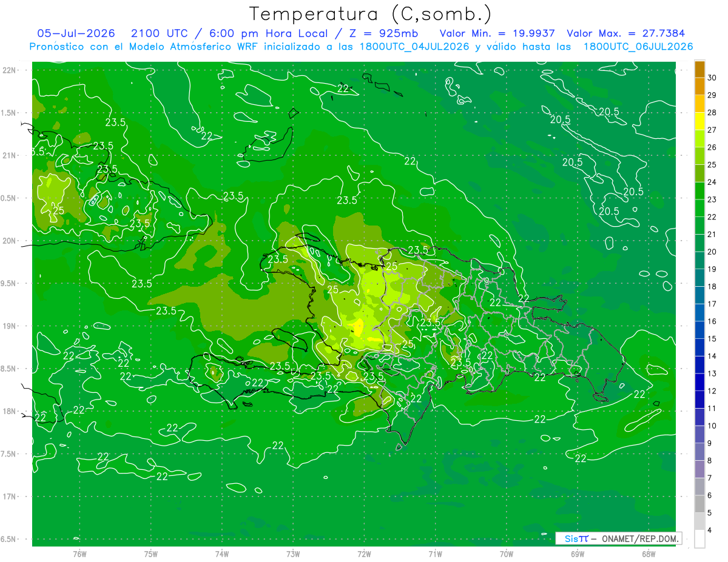728x562 pixels.
Task: Click the validity stamp "1800UTC_06JUL2026"
Action: pos(638,47)
